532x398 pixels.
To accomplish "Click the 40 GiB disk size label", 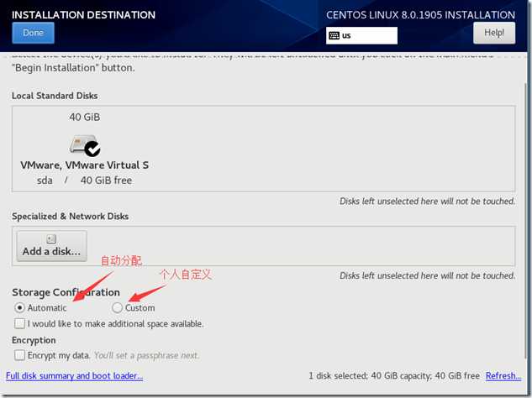I will click(x=85, y=118).
